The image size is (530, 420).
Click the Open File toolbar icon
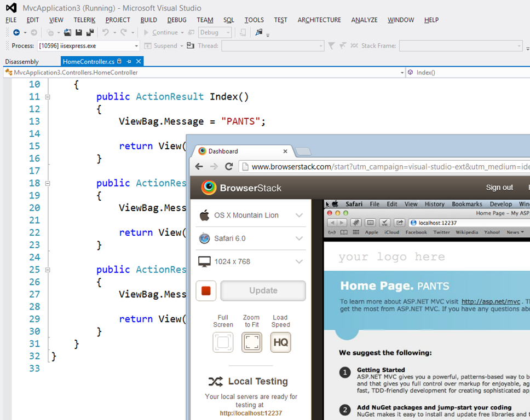coord(67,32)
